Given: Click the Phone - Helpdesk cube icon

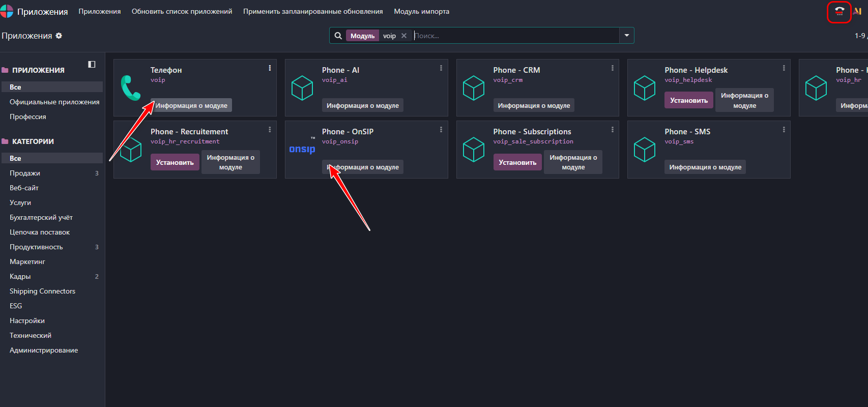Looking at the screenshot, I should click(x=645, y=88).
